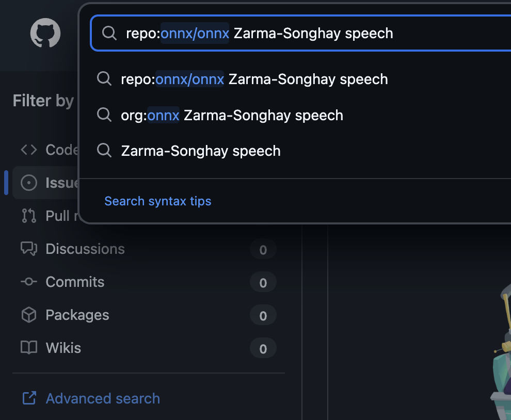Filter results by Commits

[x=75, y=282]
